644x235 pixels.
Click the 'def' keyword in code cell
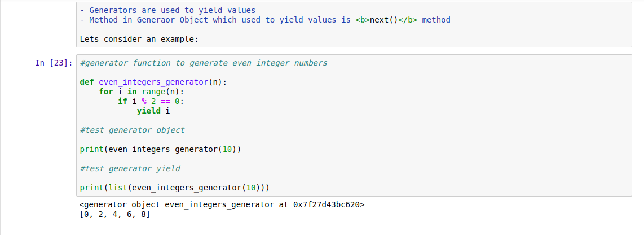87,82
